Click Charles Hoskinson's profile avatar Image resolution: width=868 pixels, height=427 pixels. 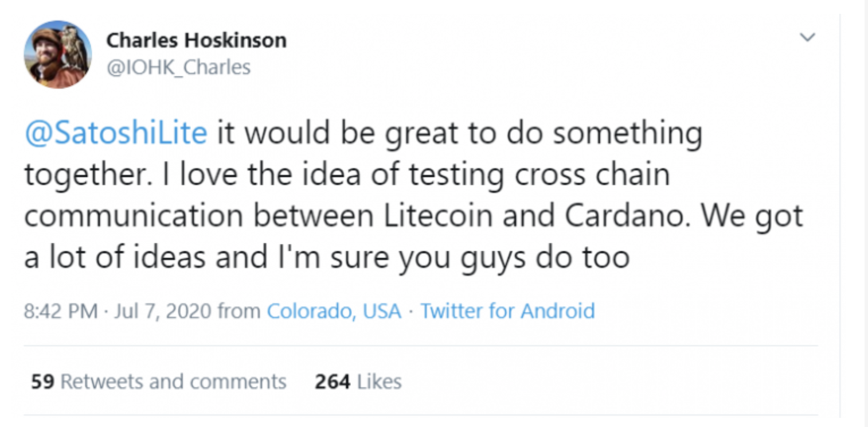coord(57,55)
